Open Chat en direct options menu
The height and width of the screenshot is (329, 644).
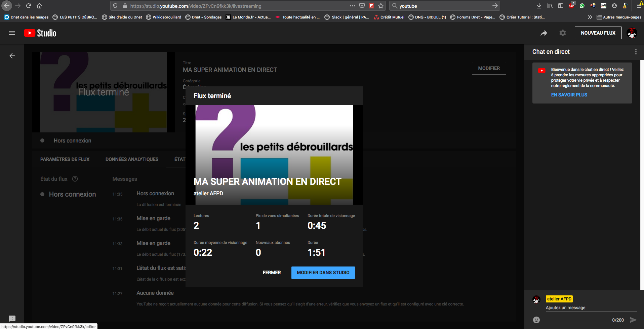point(636,52)
